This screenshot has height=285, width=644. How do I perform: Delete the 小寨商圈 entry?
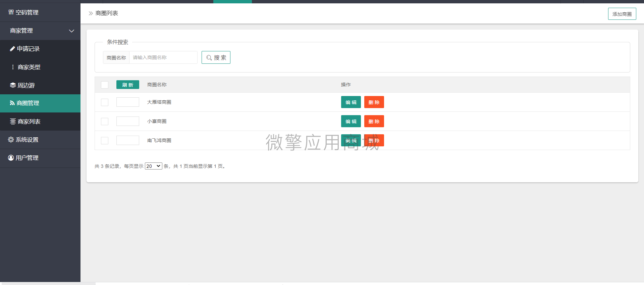(374, 121)
